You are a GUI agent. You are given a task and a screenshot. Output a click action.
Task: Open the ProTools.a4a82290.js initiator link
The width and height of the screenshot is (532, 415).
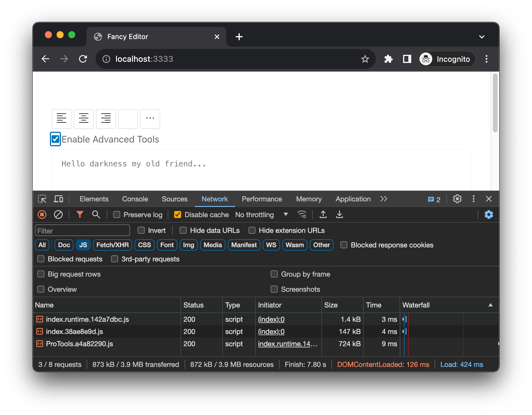287,344
